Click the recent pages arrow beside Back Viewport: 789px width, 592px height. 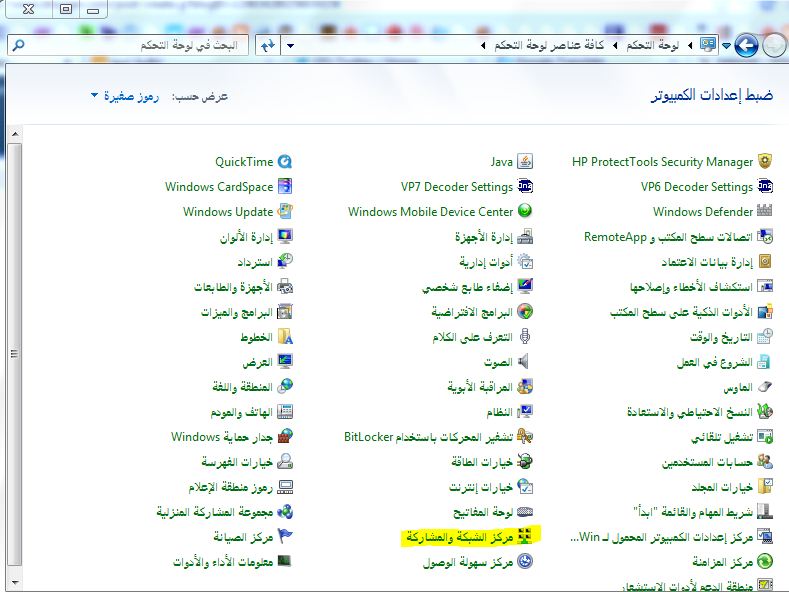(726, 46)
